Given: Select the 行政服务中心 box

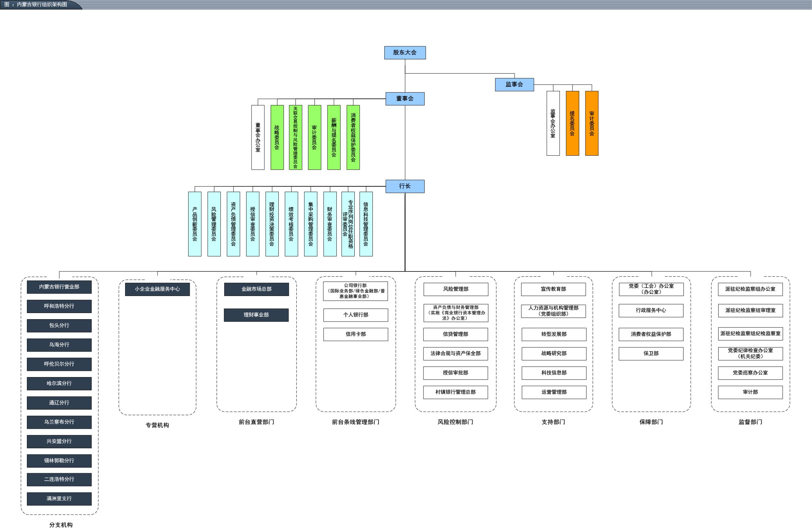Looking at the screenshot, I should pos(651,311).
